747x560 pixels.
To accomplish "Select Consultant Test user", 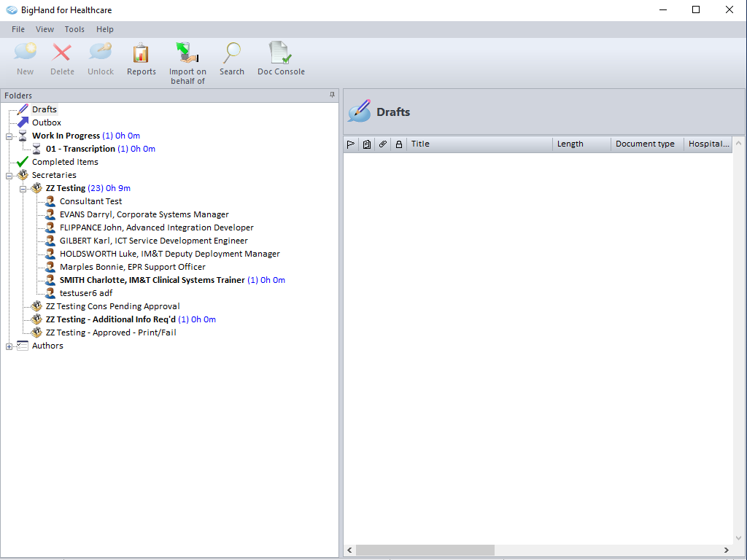I will click(x=90, y=201).
